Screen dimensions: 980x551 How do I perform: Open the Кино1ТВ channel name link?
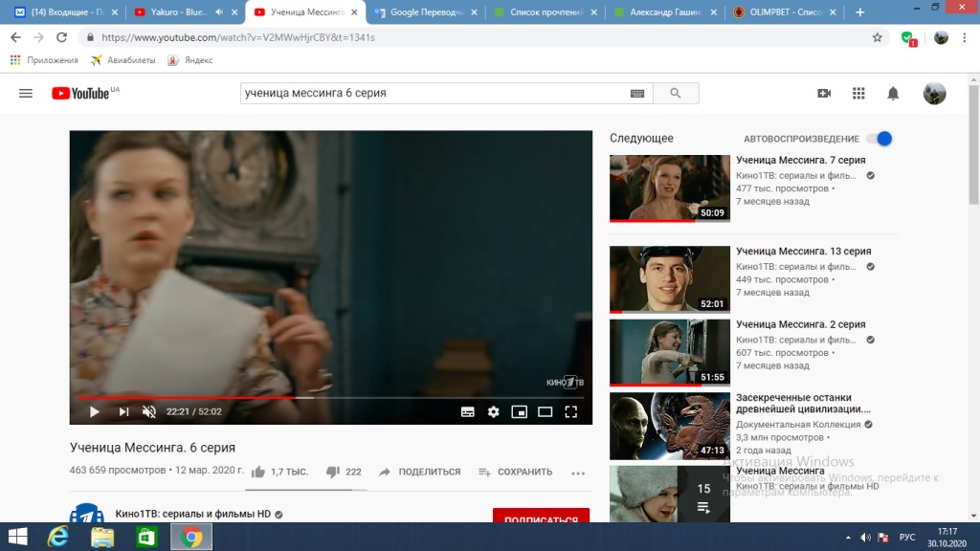point(193,514)
